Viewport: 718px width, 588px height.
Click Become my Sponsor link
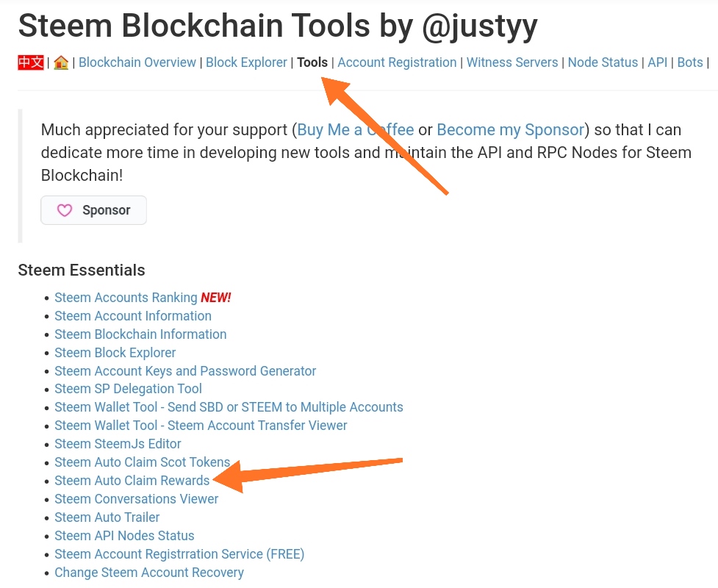pos(510,130)
